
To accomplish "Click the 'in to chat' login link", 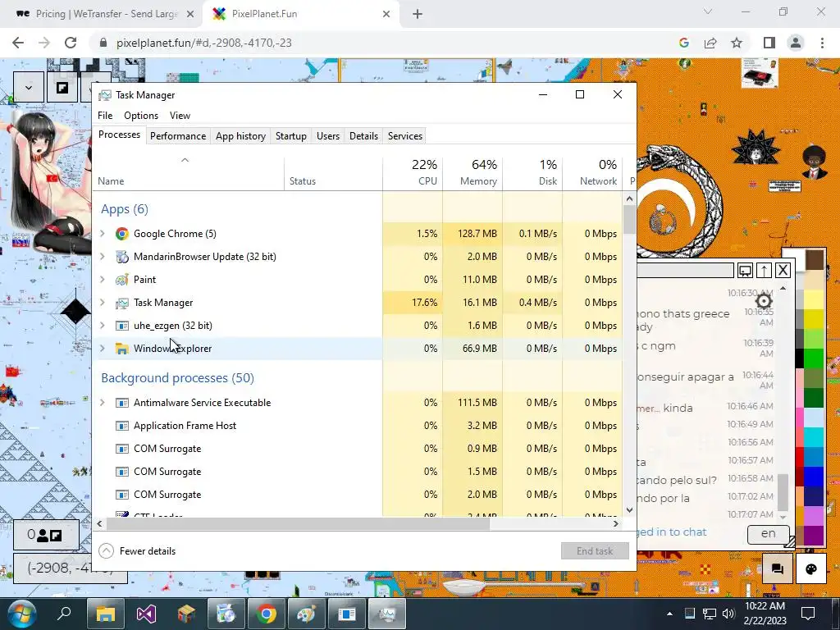I will (672, 532).
